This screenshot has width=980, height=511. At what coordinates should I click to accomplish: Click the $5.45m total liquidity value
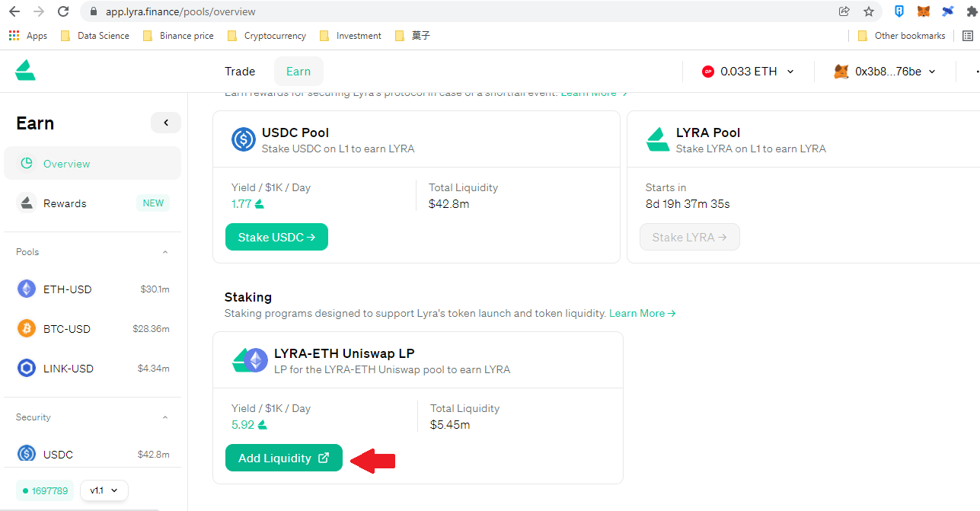pos(450,424)
